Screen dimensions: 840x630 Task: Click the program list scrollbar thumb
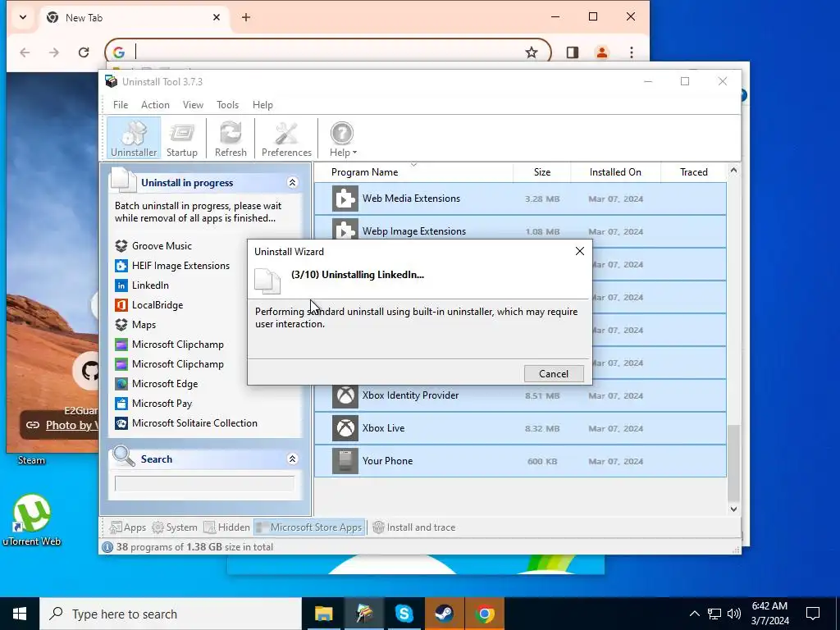(733, 464)
